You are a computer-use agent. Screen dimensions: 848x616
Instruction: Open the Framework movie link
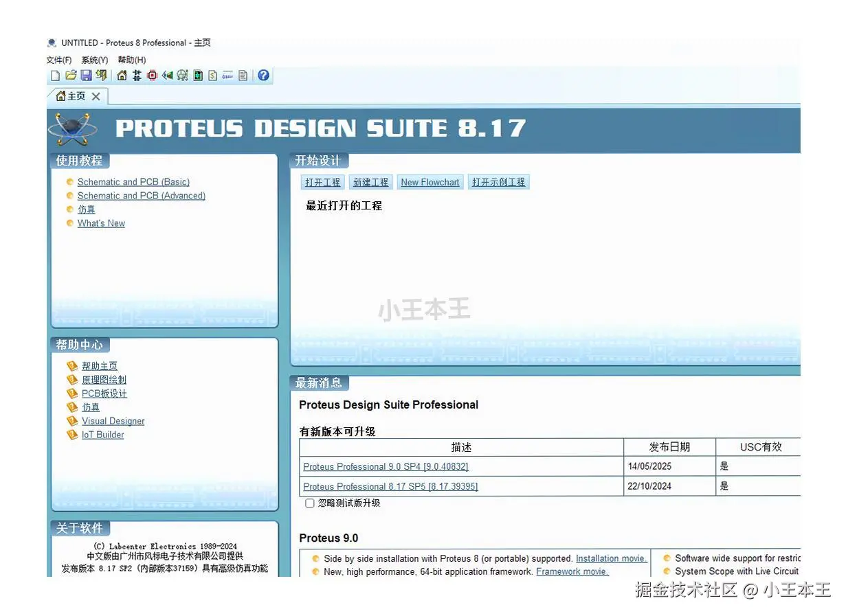point(572,571)
